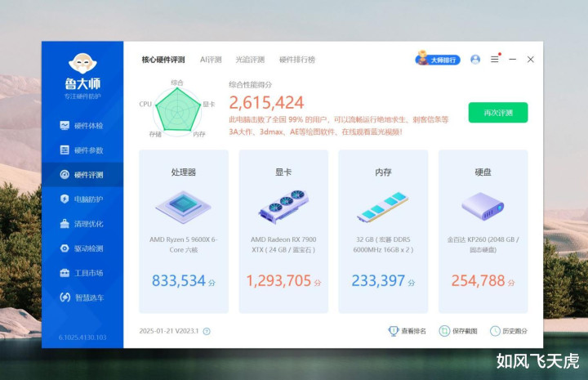Click the date text 2025-01-21 V2023.1
588x380 pixels.
169,331
